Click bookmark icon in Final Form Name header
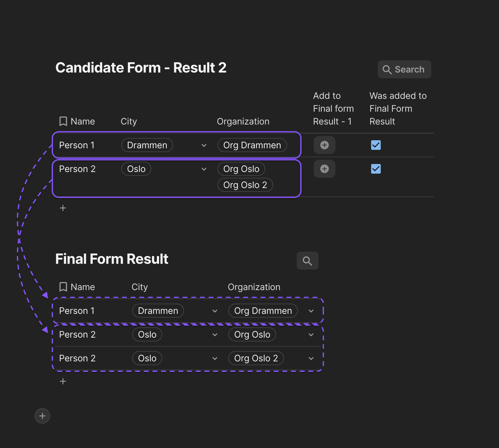499x448 pixels. point(63,287)
